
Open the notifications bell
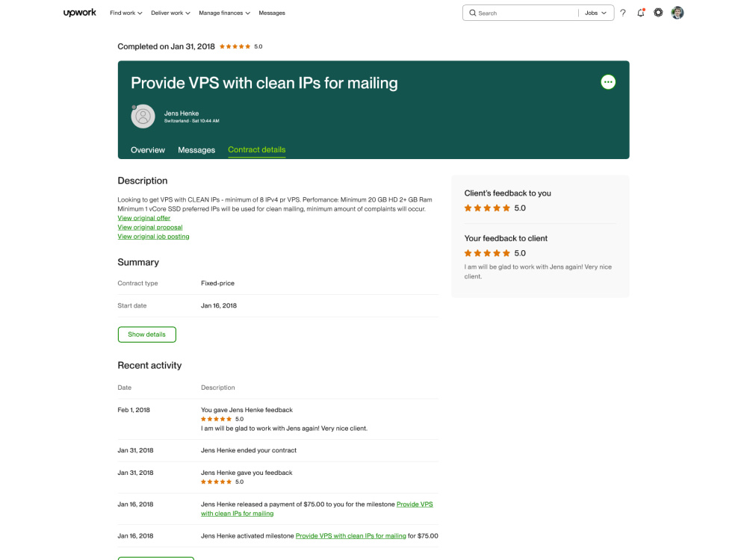coord(641,13)
